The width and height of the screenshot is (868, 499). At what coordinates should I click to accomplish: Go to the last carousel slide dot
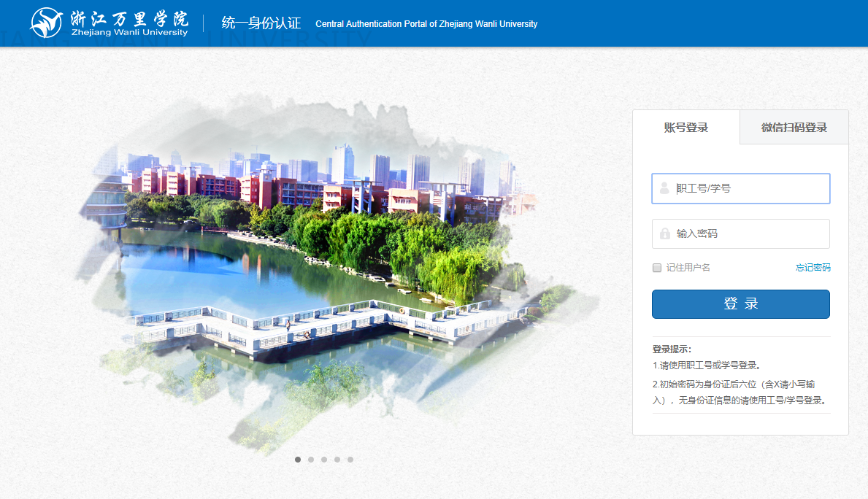coord(350,460)
